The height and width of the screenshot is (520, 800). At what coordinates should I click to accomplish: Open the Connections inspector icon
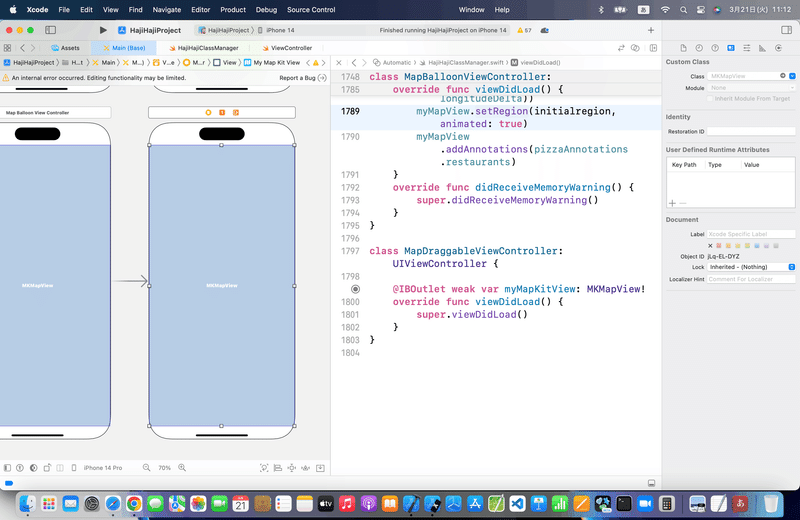[x=779, y=48]
